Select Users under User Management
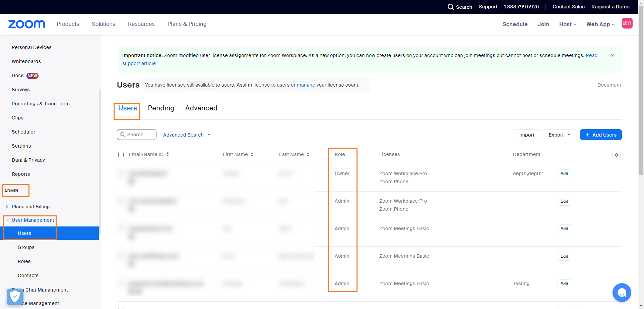The height and width of the screenshot is (309, 644). [x=50, y=233]
